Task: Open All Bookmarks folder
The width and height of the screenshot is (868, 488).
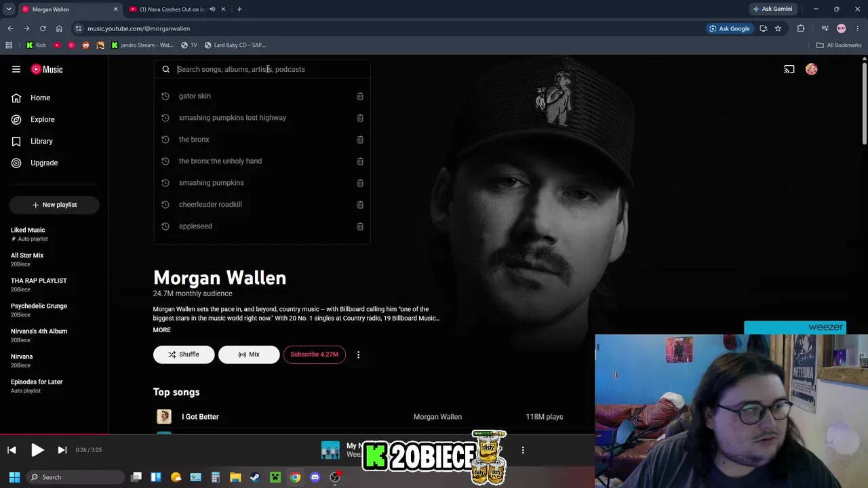Action: (839, 45)
